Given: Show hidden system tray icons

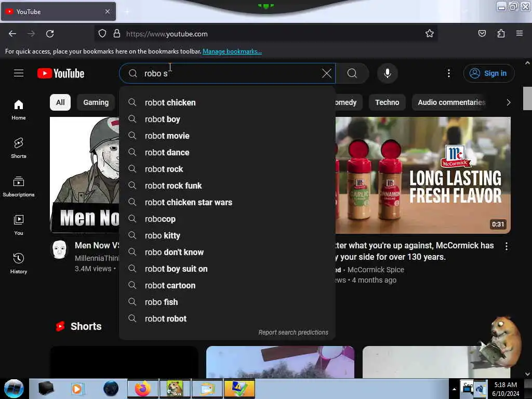Looking at the screenshot, I should click(x=454, y=389).
